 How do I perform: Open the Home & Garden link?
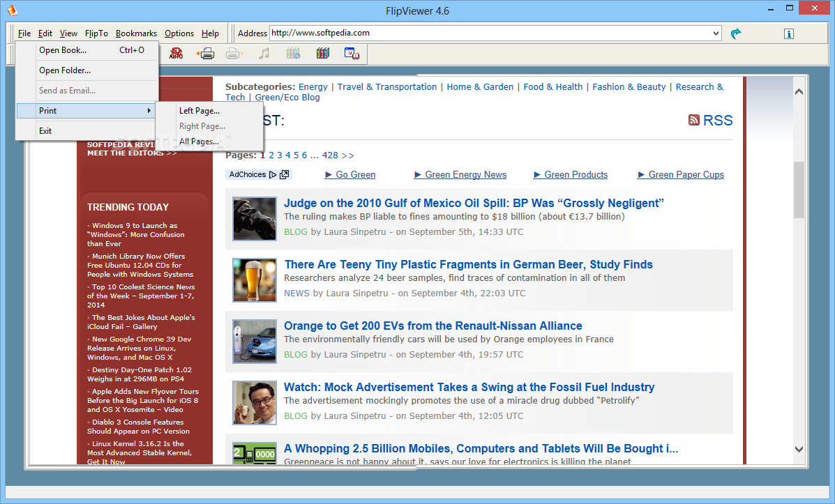point(481,86)
